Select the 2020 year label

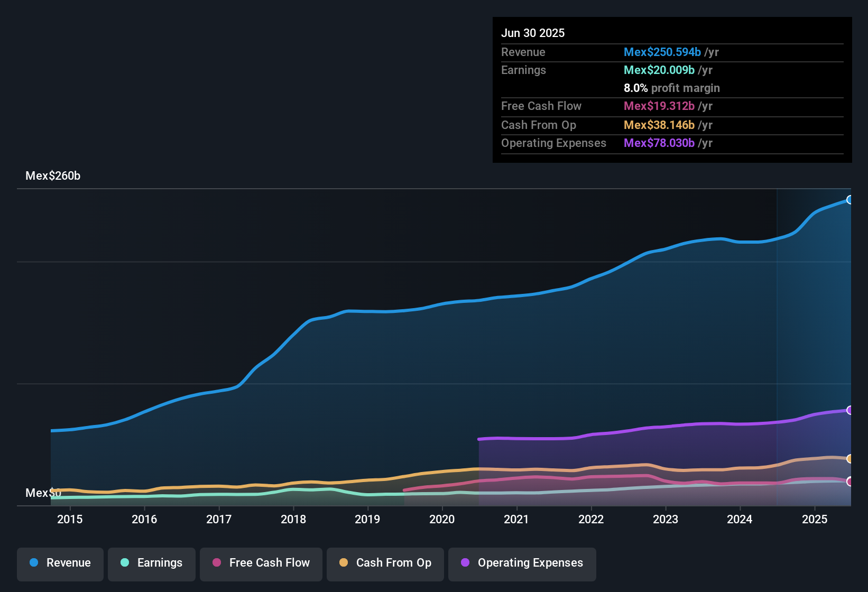(x=442, y=520)
